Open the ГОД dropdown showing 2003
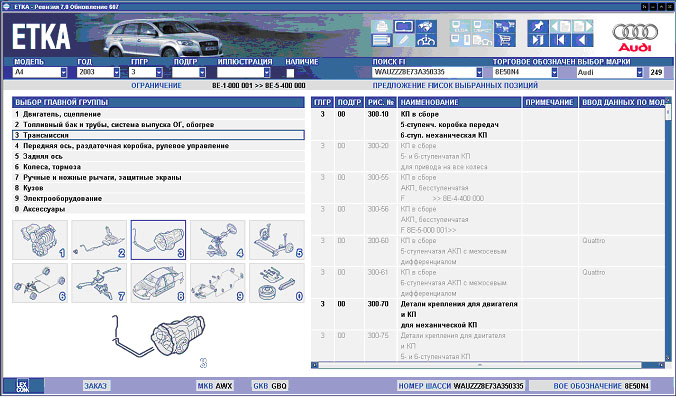The image size is (676, 398). (116, 72)
